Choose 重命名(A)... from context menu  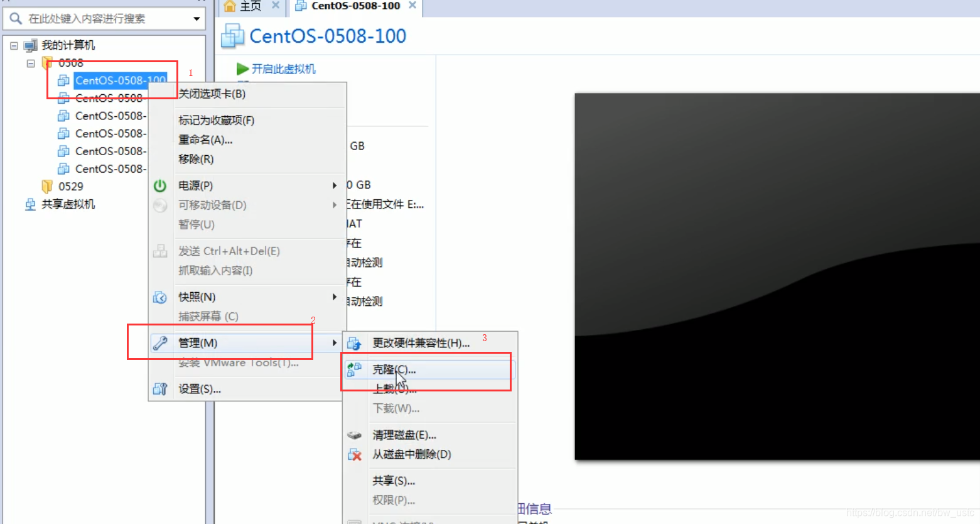205,139
